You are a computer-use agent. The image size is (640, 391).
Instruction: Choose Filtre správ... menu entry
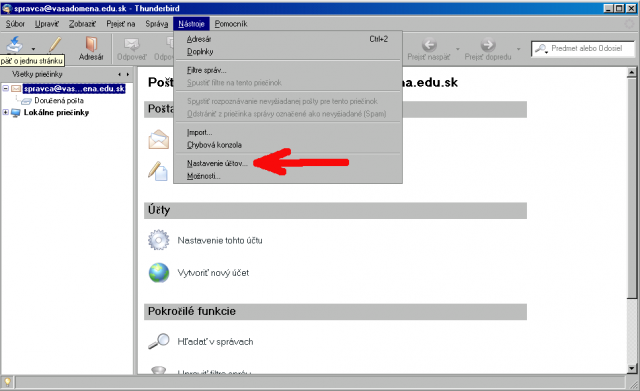click(x=288, y=70)
